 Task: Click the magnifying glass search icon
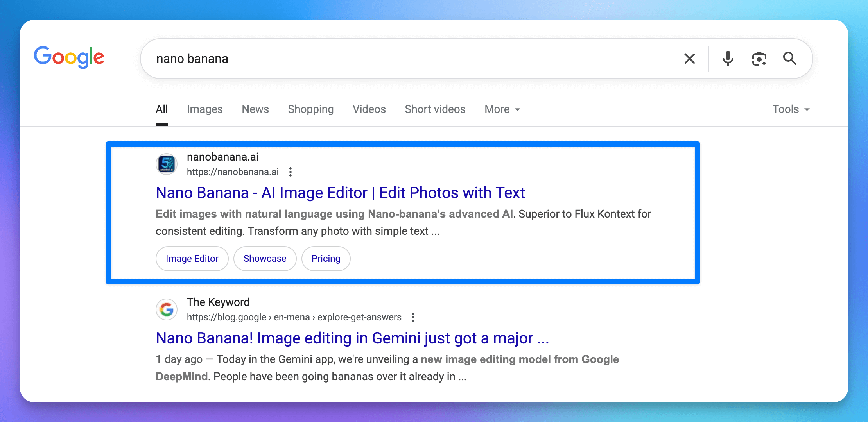[x=790, y=59]
